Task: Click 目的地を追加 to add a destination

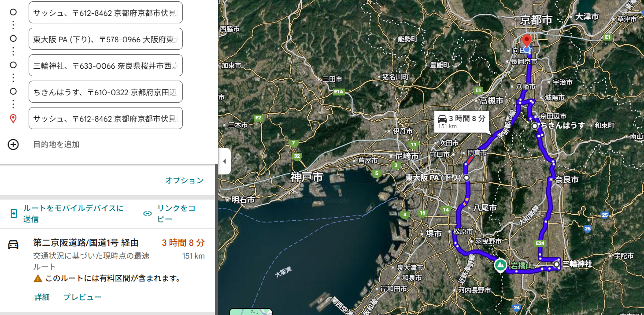Action: click(56, 145)
